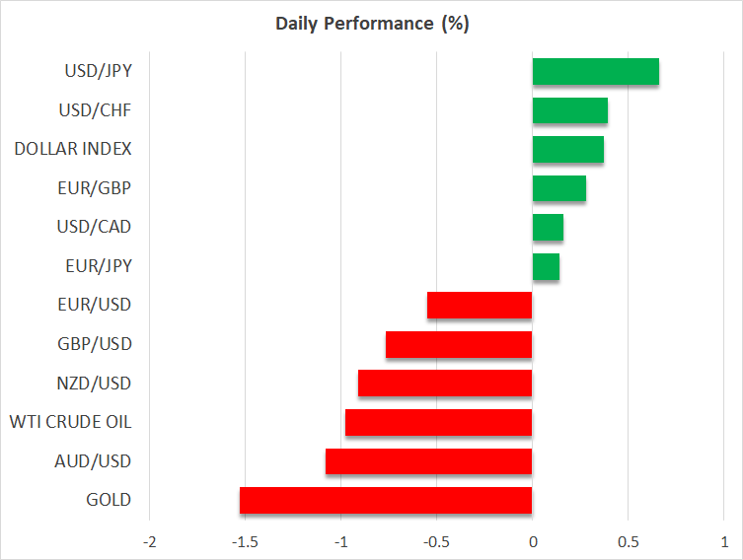The height and width of the screenshot is (560, 743).
Task: Click the EUR/USD red bar
Action: coord(480,306)
